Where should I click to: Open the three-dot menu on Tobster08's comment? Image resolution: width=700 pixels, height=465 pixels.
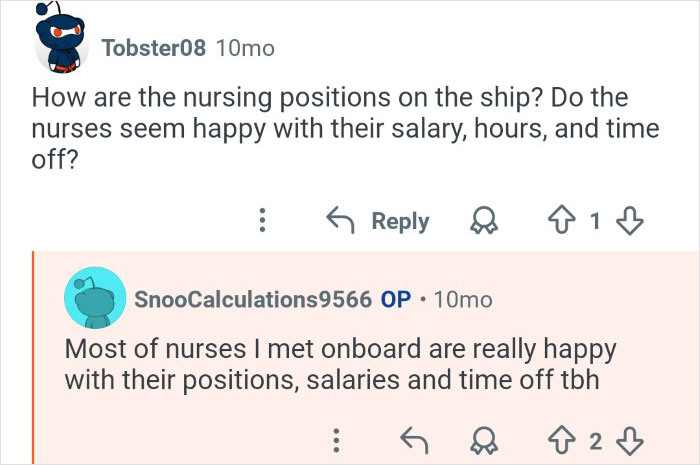tap(262, 220)
